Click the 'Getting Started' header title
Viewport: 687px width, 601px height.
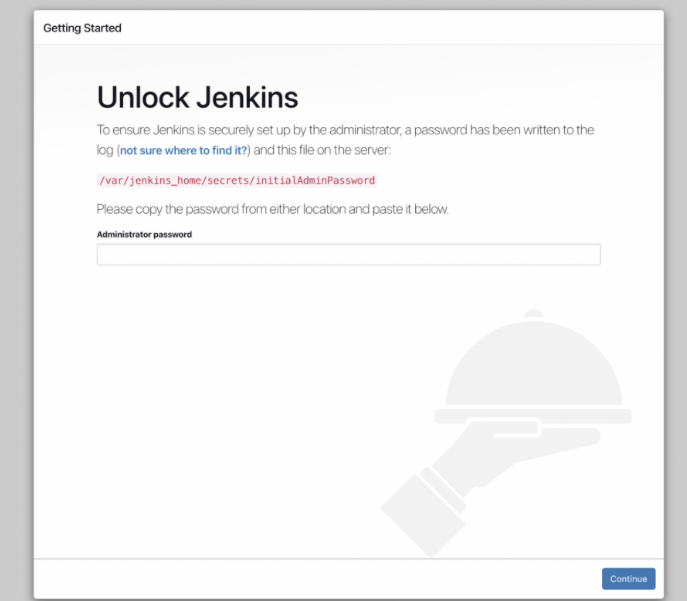[x=82, y=28]
